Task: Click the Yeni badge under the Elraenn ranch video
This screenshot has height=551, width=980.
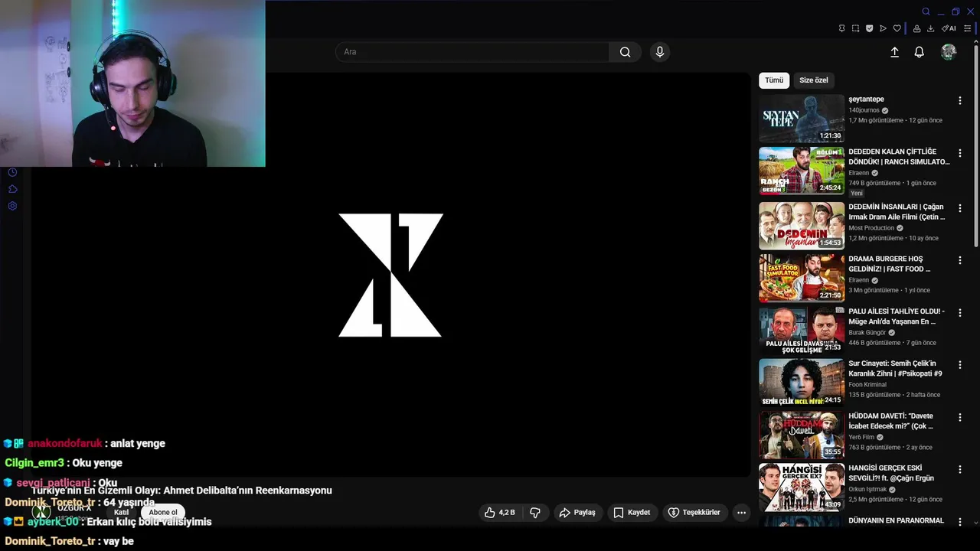Action: tap(856, 194)
